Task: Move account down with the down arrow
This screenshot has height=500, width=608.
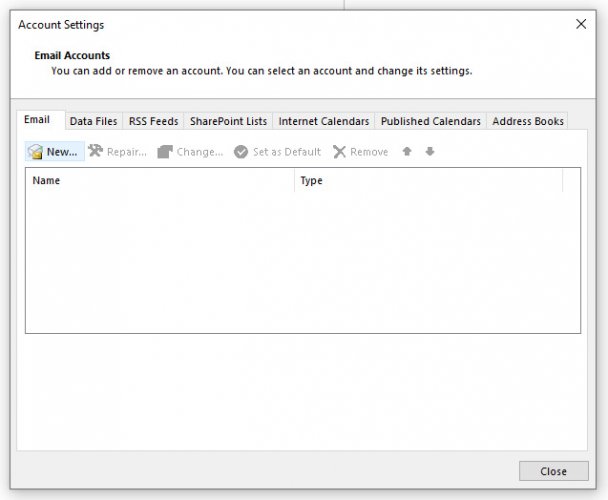Action: (430, 151)
